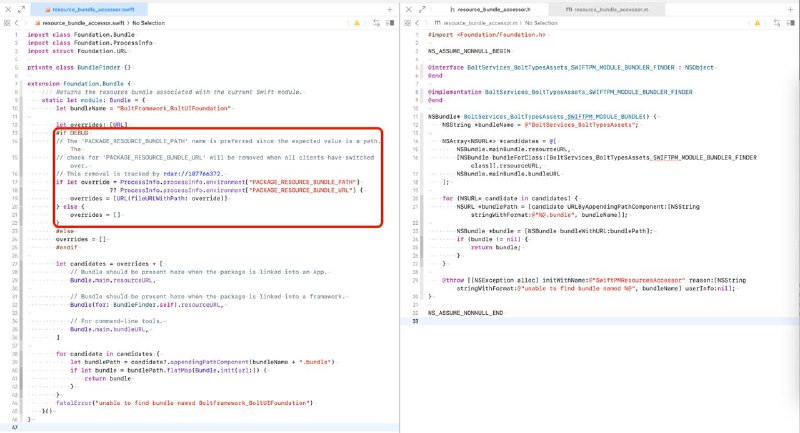Image resolution: width=800 pixels, height=433 pixels.
Task: Click line 33 in the right editor
Action: coord(500,322)
